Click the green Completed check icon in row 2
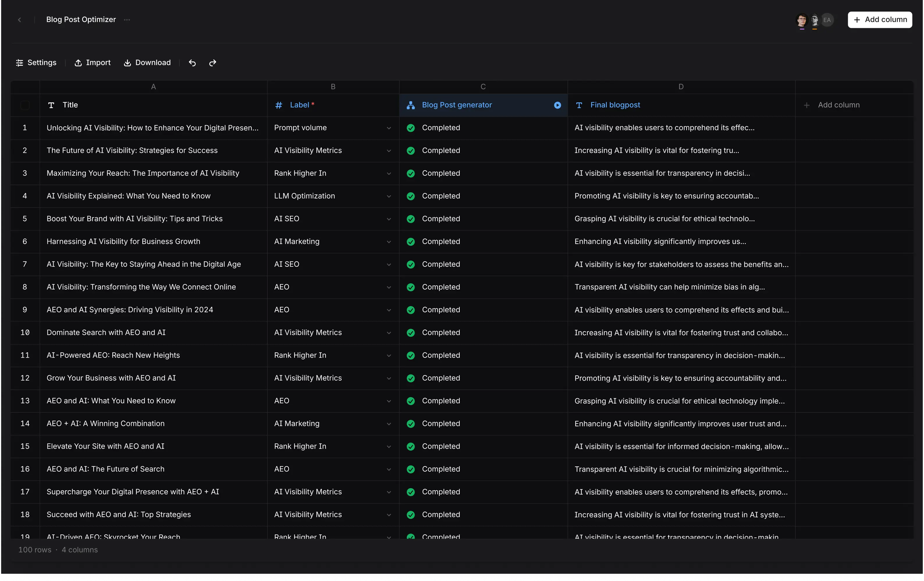 (411, 151)
